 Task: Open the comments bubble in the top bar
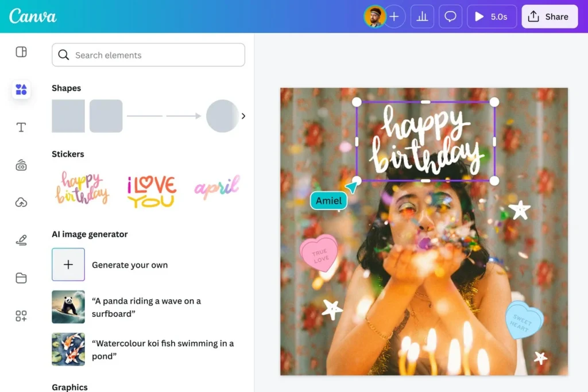tap(450, 16)
